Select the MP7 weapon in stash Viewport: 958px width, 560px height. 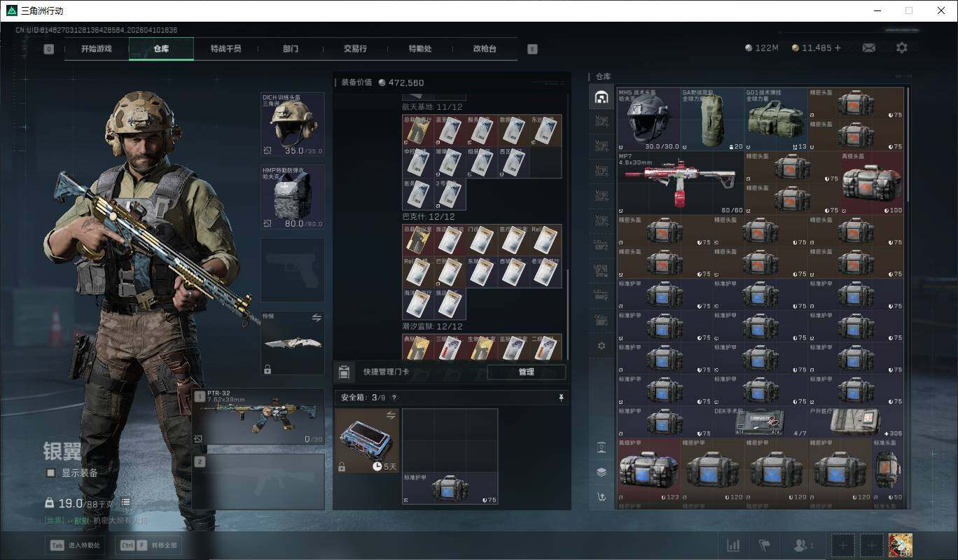tap(680, 183)
